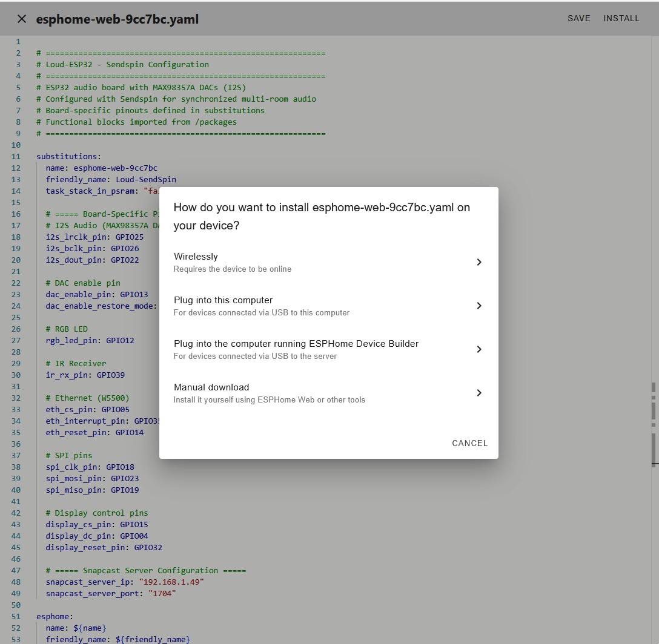Click 'esphome:' on line 51
Screen dimensions: 659x644
pos(55,616)
